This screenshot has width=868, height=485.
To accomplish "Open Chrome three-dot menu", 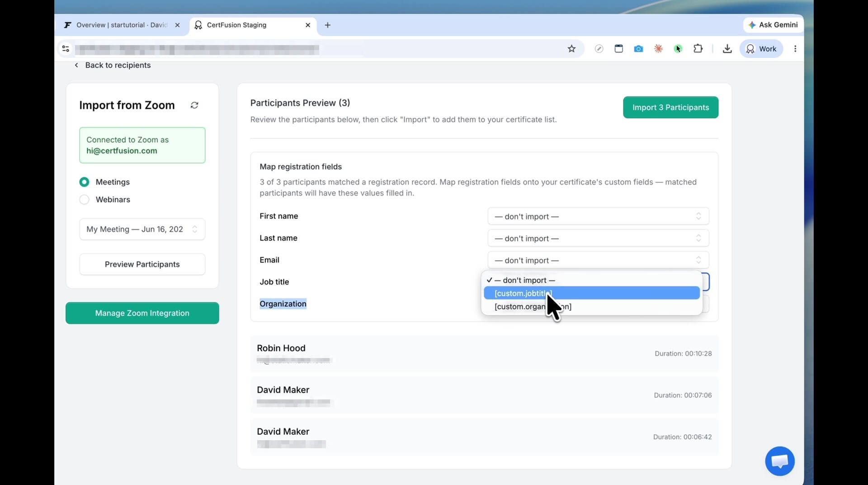I will [795, 49].
